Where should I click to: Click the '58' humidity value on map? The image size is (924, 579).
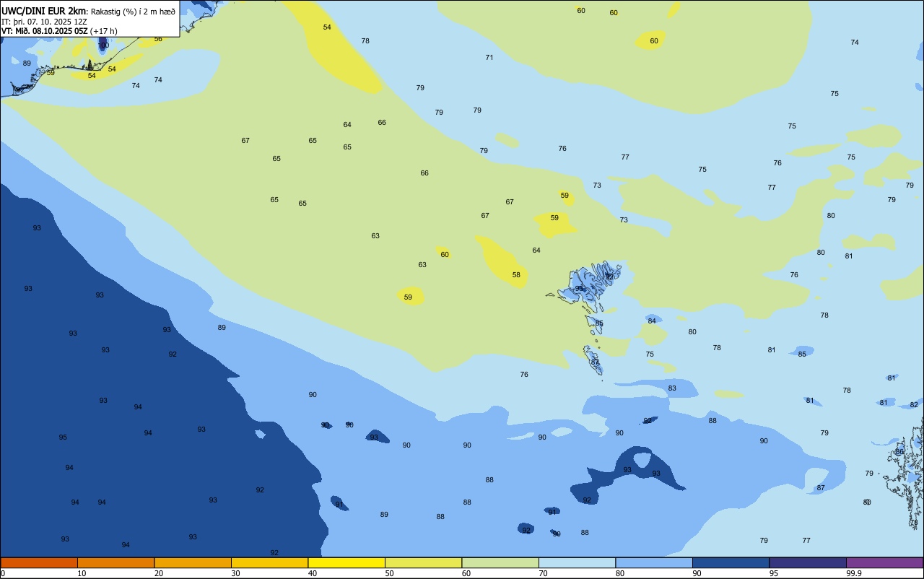click(x=516, y=275)
